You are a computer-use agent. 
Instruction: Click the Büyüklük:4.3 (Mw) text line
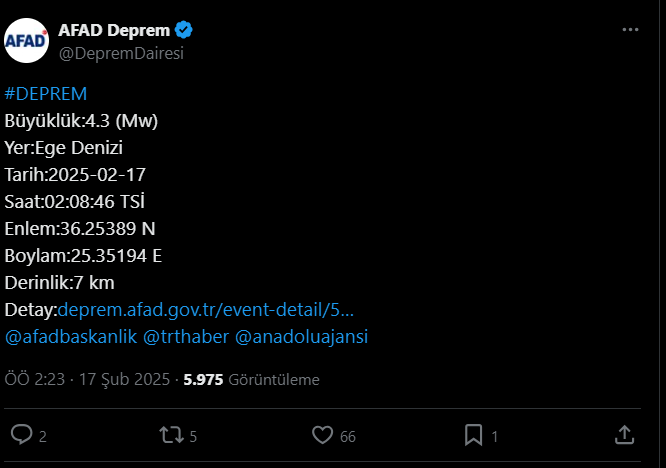click(x=82, y=121)
